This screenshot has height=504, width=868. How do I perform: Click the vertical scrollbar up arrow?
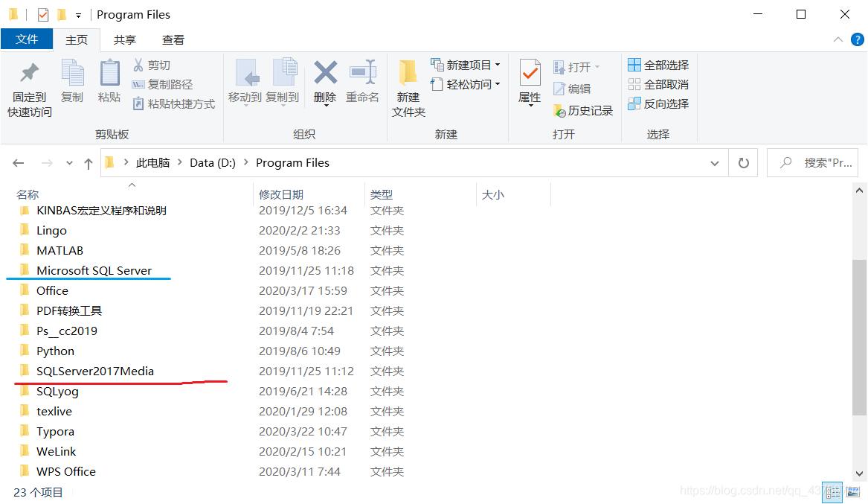(859, 191)
